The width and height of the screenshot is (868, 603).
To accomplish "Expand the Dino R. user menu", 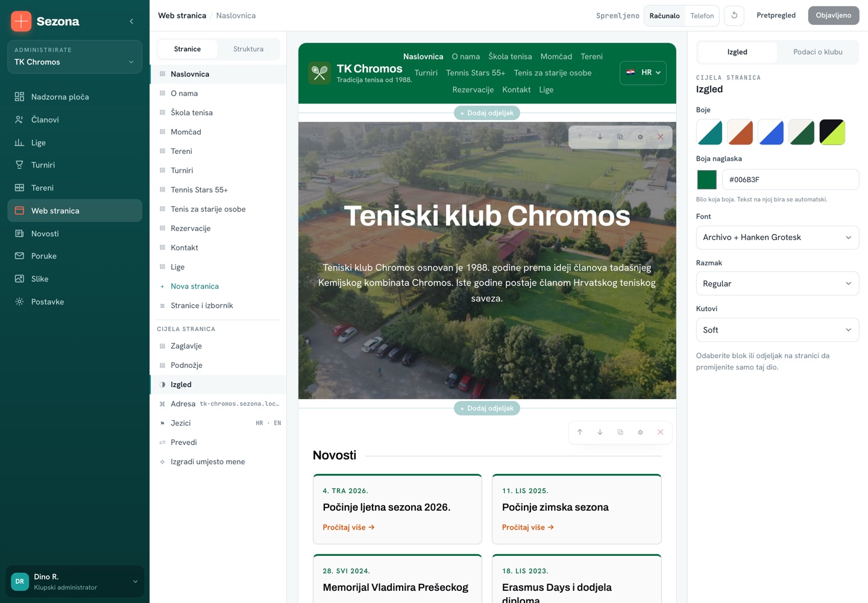I will (75, 582).
